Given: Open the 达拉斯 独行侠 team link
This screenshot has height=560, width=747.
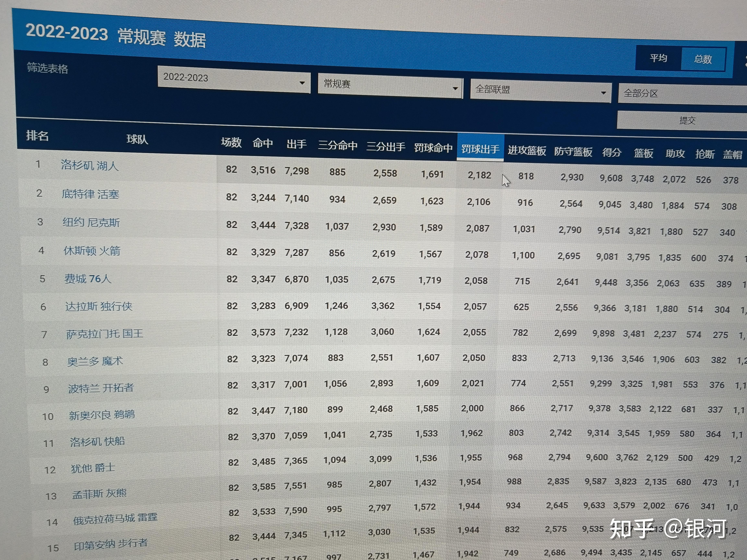Looking at the screenshot, I should [99, 307].
